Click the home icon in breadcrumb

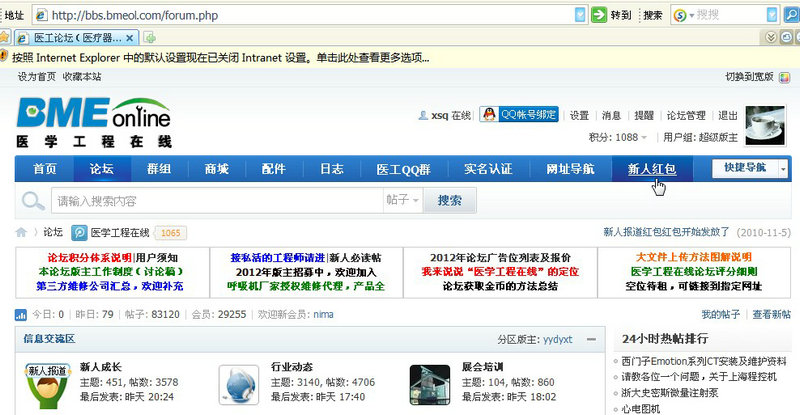click(21, 233)
